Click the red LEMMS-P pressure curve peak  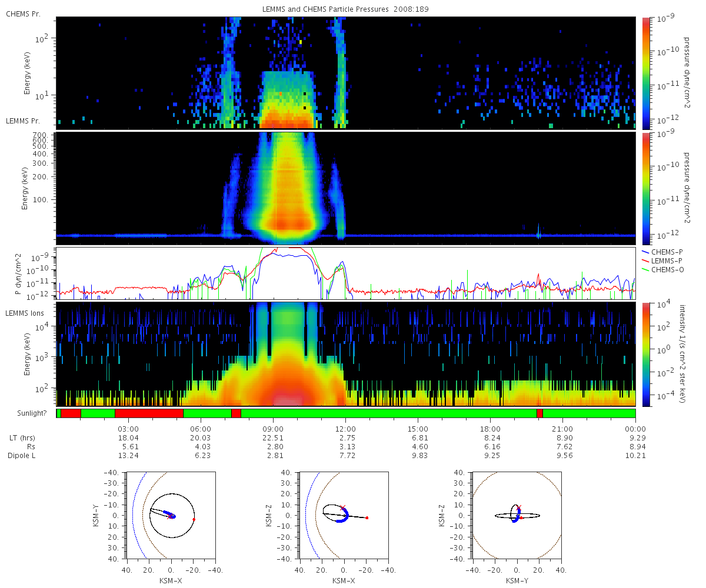(x=289, y=249)
